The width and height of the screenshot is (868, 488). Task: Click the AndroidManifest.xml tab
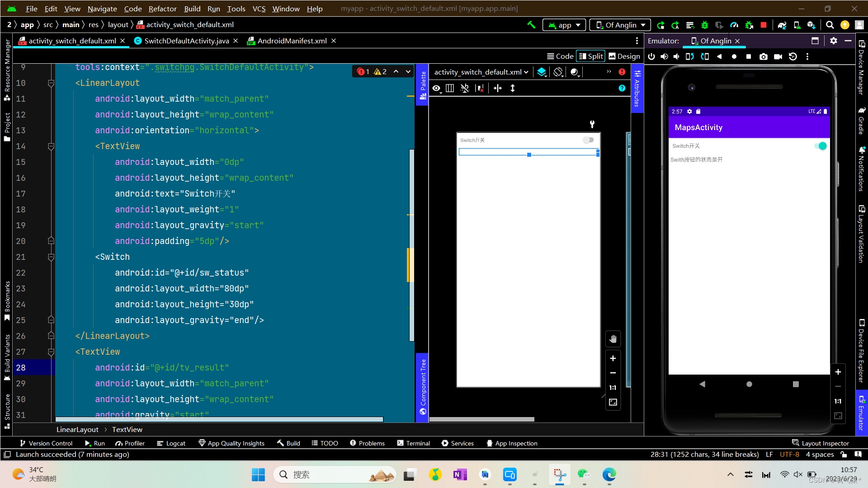292,41
